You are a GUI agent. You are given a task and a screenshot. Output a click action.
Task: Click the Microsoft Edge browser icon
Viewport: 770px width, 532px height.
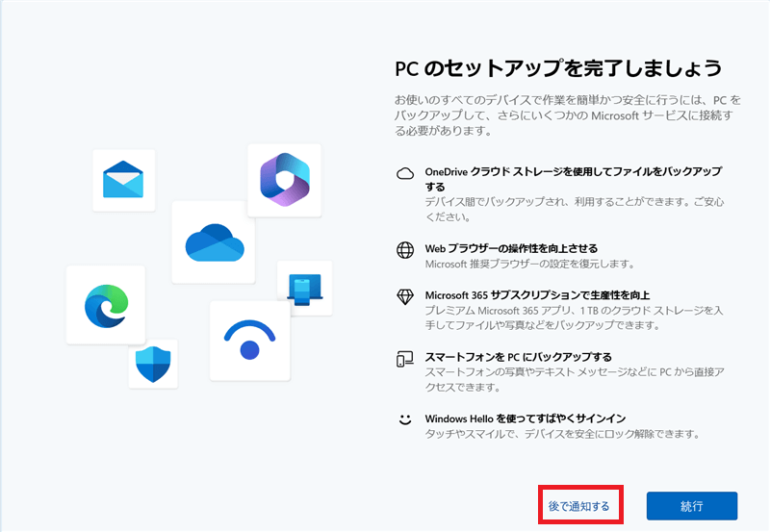[x=105, y=305]
